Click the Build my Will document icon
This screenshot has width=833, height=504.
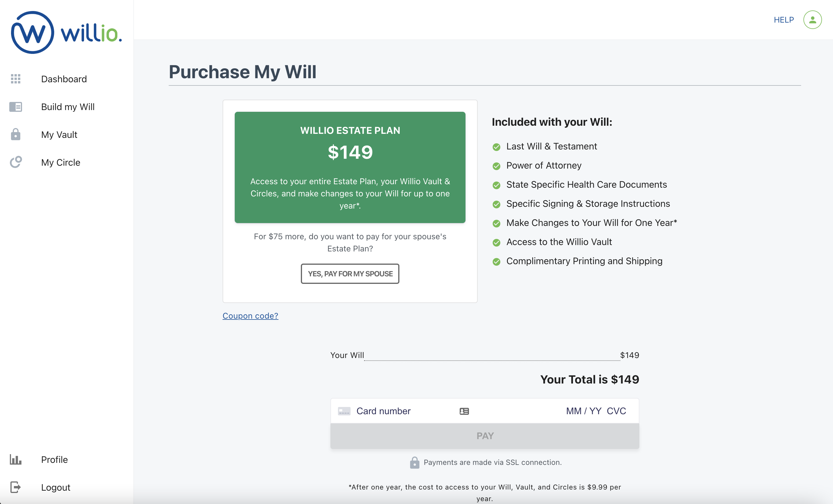(16, 107)
